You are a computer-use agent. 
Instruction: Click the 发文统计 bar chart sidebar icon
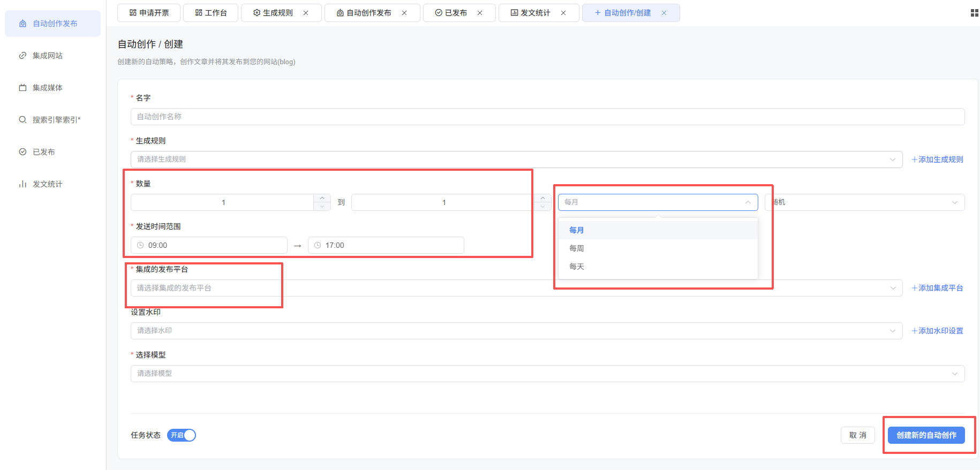click(x=22, y=184)
